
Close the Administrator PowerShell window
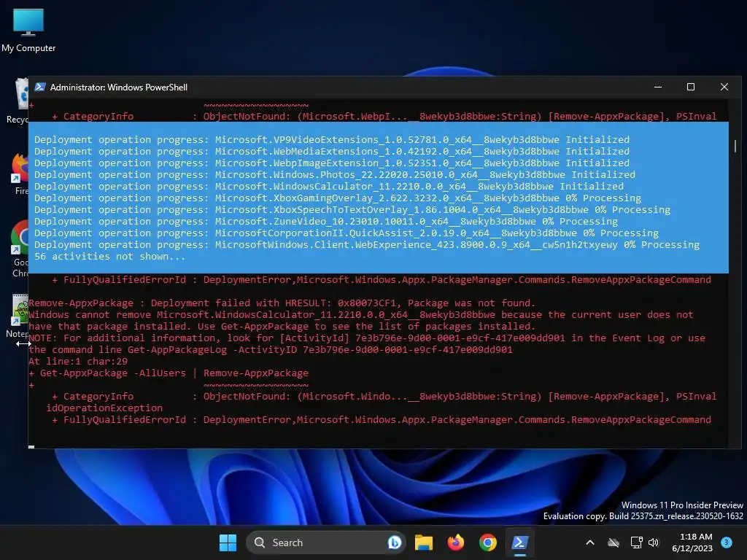click(724, 87)
